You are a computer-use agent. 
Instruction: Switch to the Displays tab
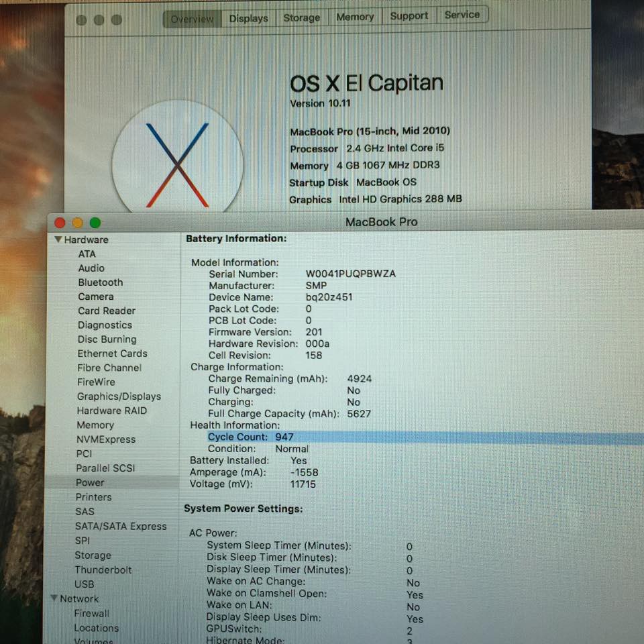[x=248, y=19]
